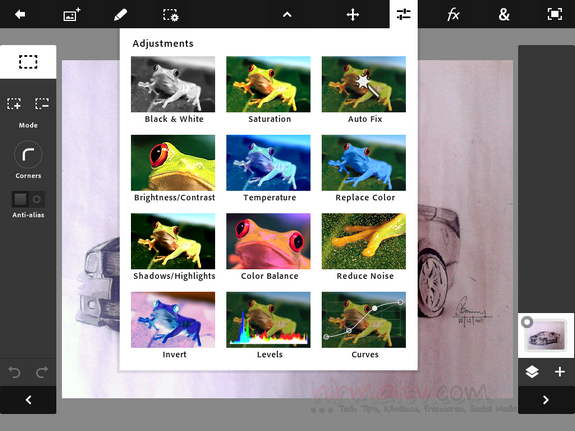Tap the Corners rounding control
Viewport: 575px width, 431px height.
(x=28, y=155)
